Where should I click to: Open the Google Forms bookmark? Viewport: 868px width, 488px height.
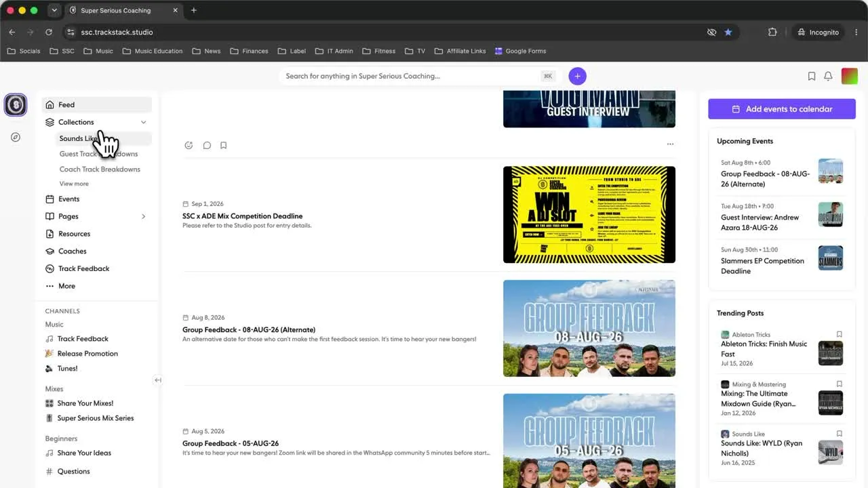click(x=520, y=51)
